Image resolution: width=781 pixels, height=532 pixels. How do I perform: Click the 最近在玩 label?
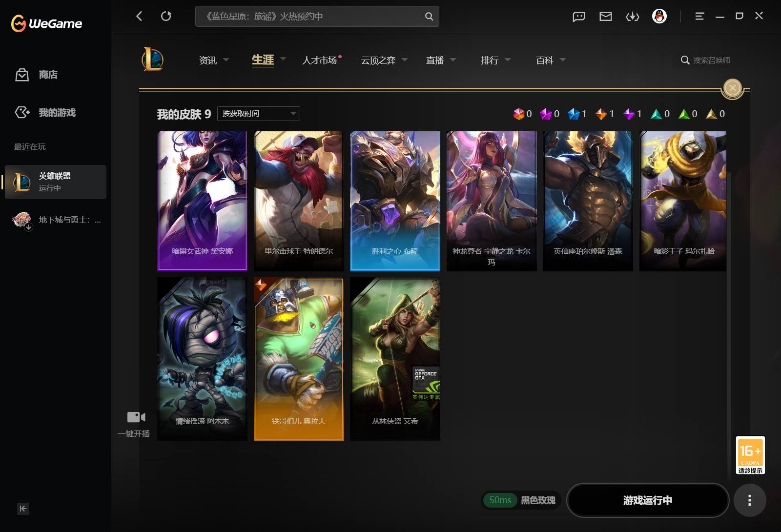click(x=30, y=147)
